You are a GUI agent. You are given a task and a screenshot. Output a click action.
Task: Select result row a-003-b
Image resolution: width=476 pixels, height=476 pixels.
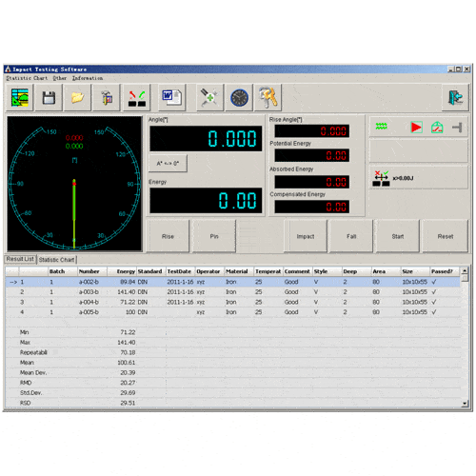[x=233, y=292]
